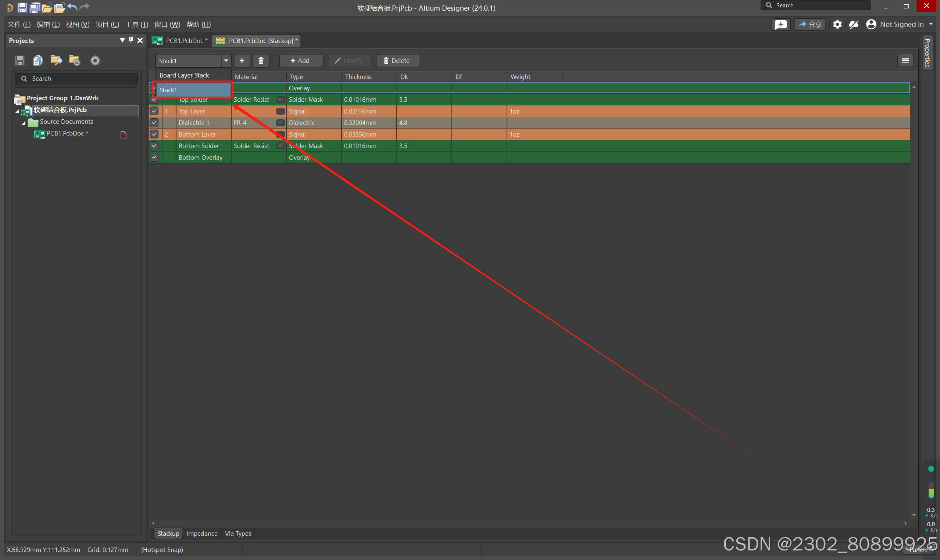Open the hamburger menu in Stackup editor
The image size is (940, 560).
905,61
